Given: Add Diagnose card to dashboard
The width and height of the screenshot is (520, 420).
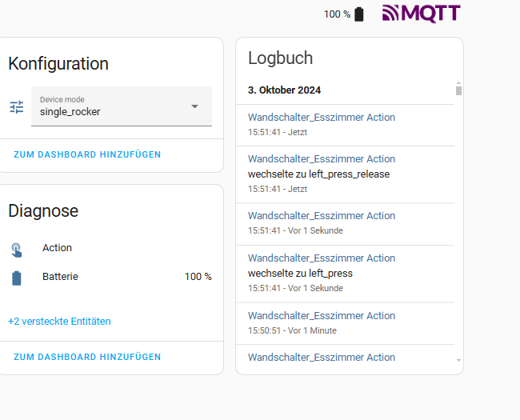Looking at the screenshot, I should (87, 357).
